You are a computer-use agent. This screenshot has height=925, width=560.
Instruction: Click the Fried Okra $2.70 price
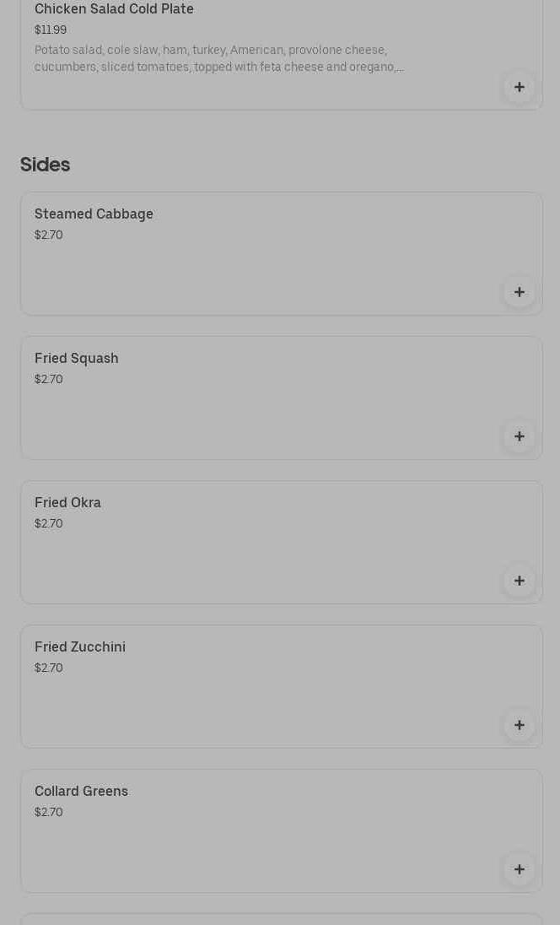click(x=49, y=524)
